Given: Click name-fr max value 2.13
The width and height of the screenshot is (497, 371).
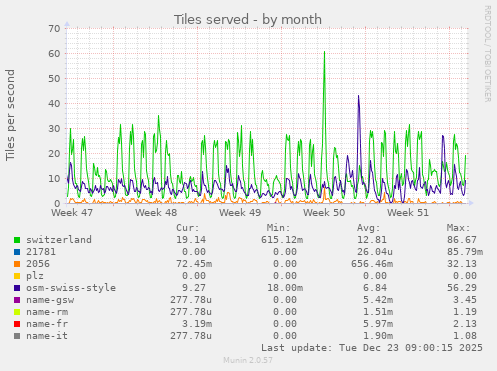Looking at the screenshot, I should pyautogui.click(x=465, y=324).
